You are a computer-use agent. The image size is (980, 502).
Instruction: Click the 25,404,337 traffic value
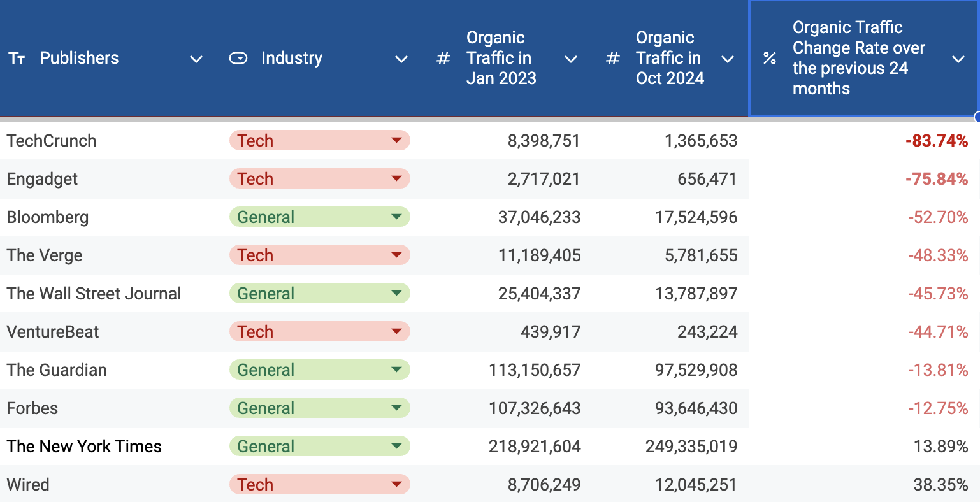[x=539, y=294]
